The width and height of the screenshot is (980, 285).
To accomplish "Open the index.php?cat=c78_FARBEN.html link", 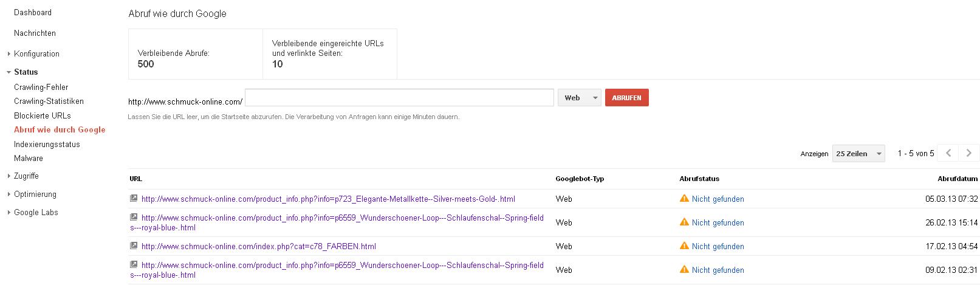I will tap(258, 246).
